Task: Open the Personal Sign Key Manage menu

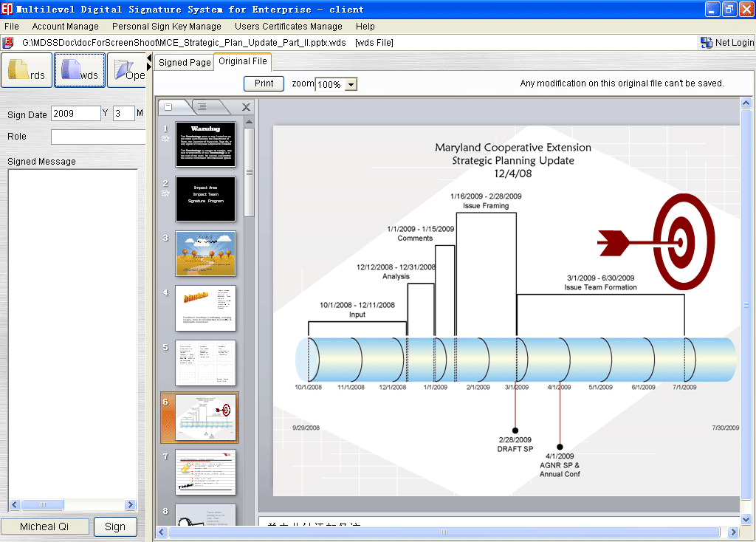Action: coord(167,26)
